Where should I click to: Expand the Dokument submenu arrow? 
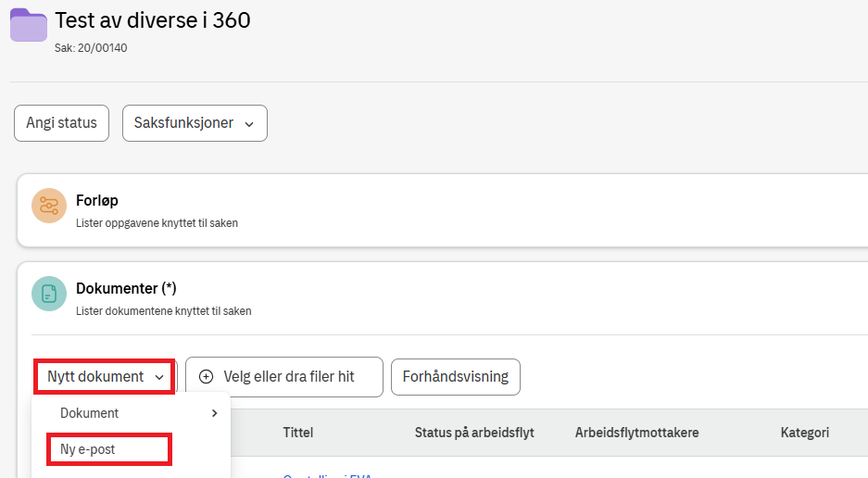[x=215, y=413]
